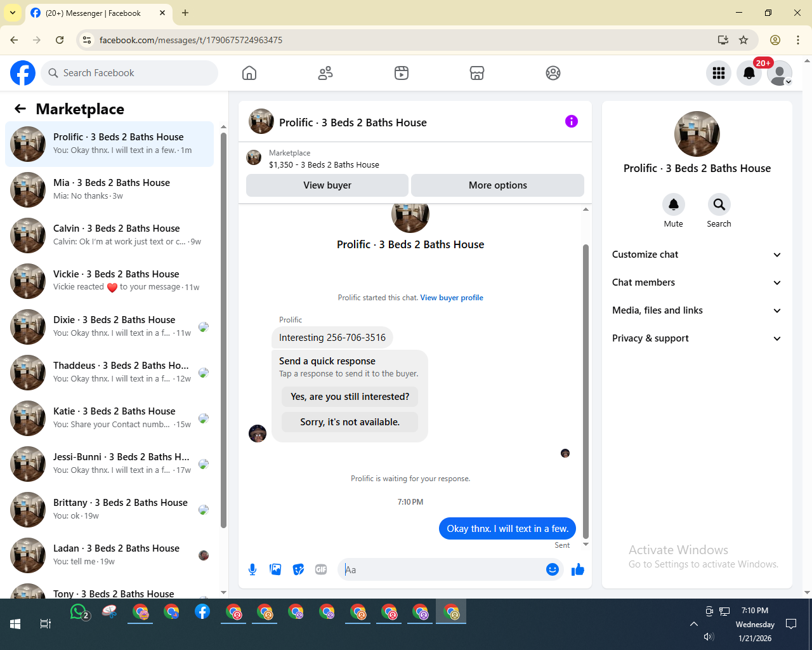Reload the page with browser refresh icon
This screenshot has width=812, height=650.
[60, 40]
